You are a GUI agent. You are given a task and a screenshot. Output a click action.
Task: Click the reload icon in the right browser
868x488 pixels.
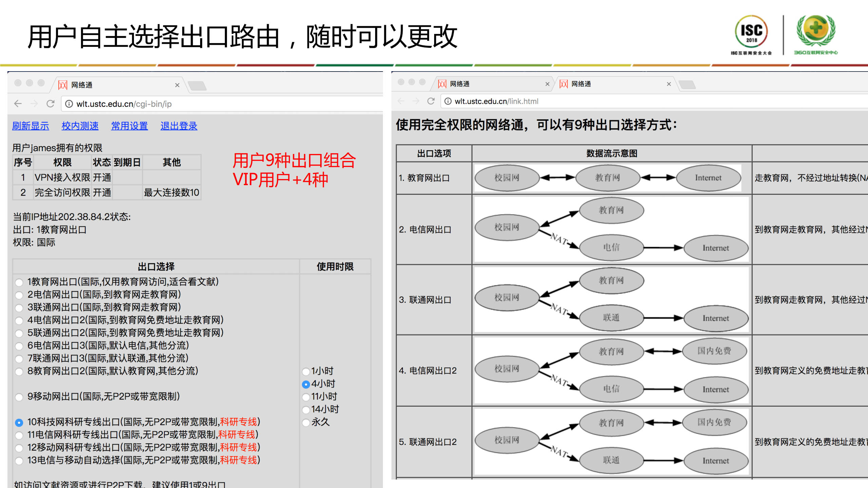[x=431, y=101]
